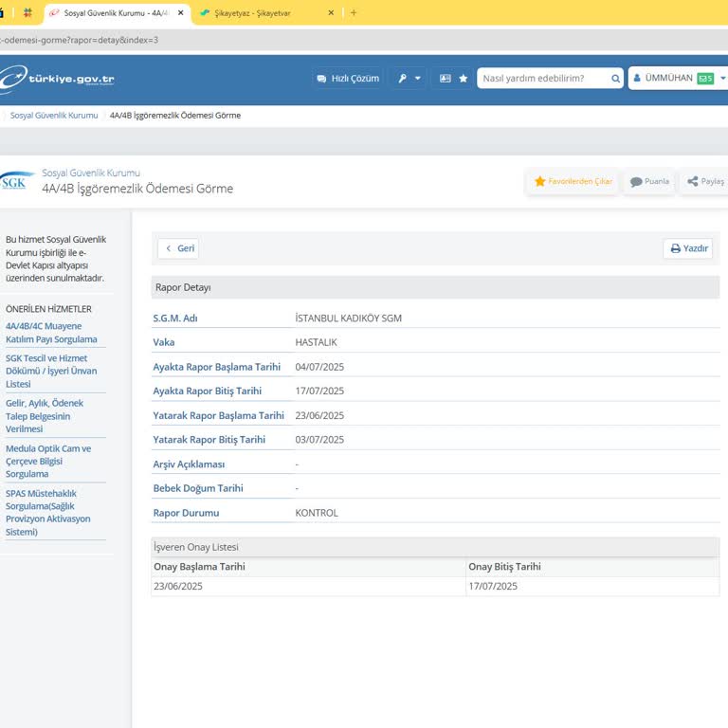This screenshot has height=728, width=728.
Task: Open 4A/4B/4C Muayene Katılım Payı Sorgulama
Action: [51, 333]
